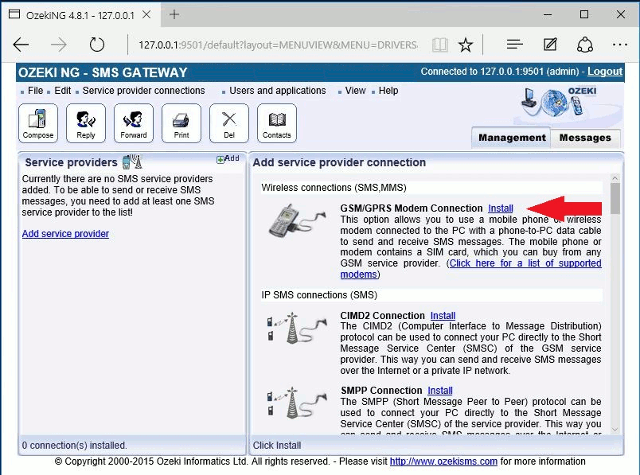640x475 pixels.
Task: Click the Del toolbar button
Action: [x=229, y=123]
